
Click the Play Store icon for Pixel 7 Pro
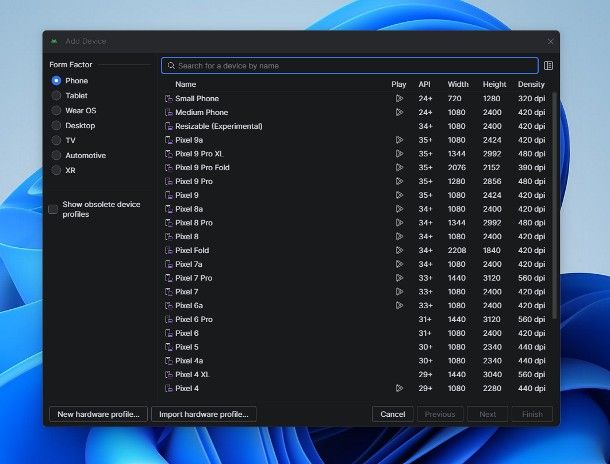[x=399, y=278]
